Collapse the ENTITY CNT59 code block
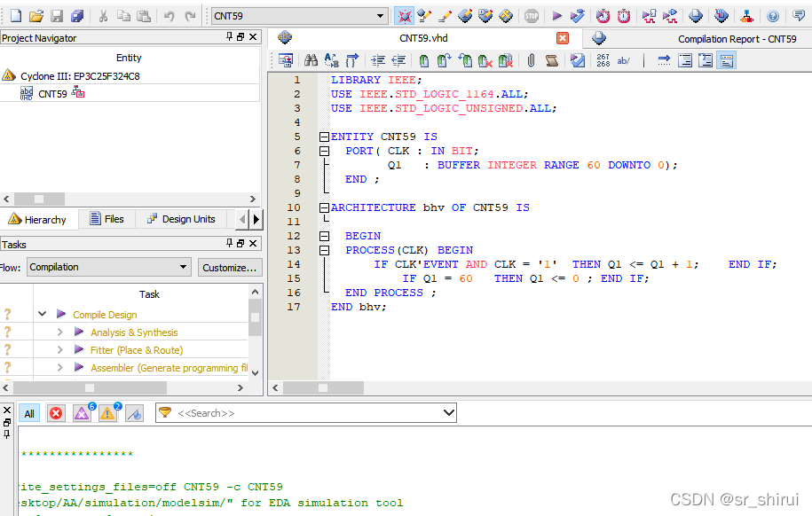812x516 pixels. click(x=324, y=137)
